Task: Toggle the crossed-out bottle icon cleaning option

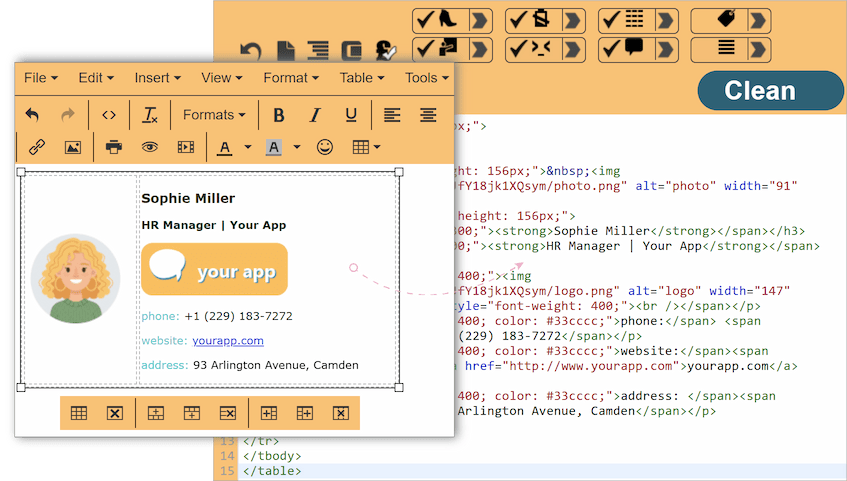Action: 534,21
